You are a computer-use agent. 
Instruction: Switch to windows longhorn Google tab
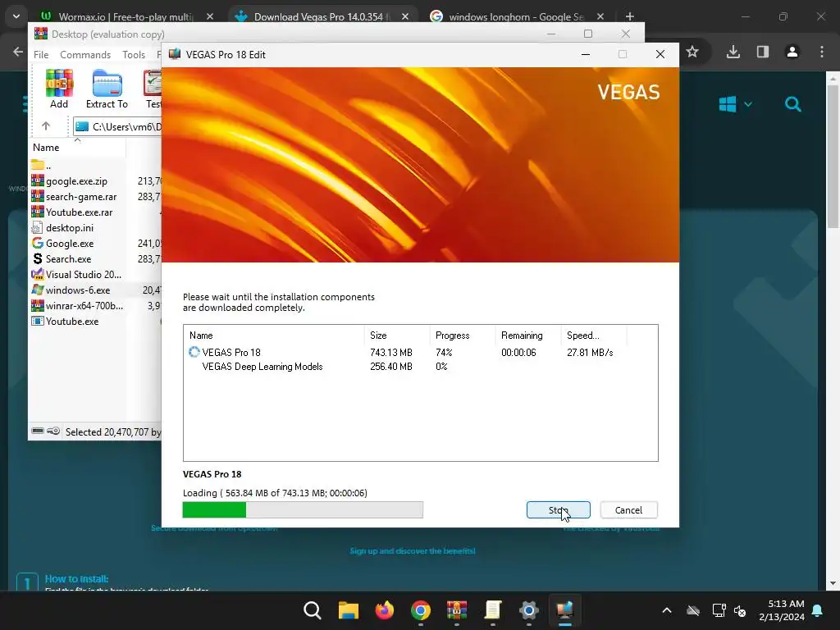point(516,16)
